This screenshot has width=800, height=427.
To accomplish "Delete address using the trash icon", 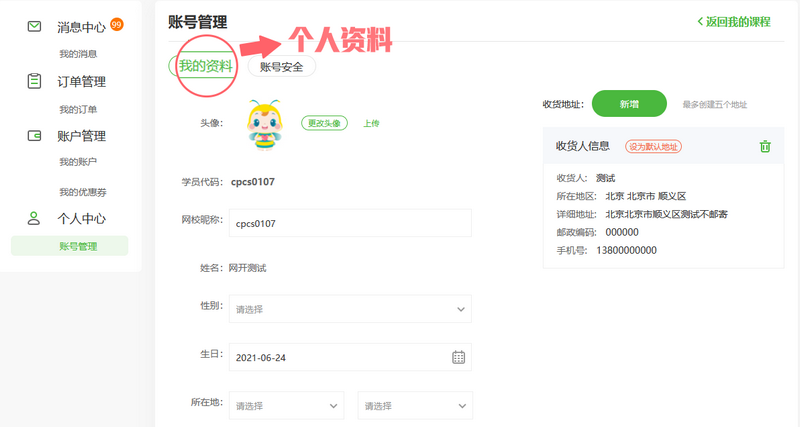I will pos(765,146).
